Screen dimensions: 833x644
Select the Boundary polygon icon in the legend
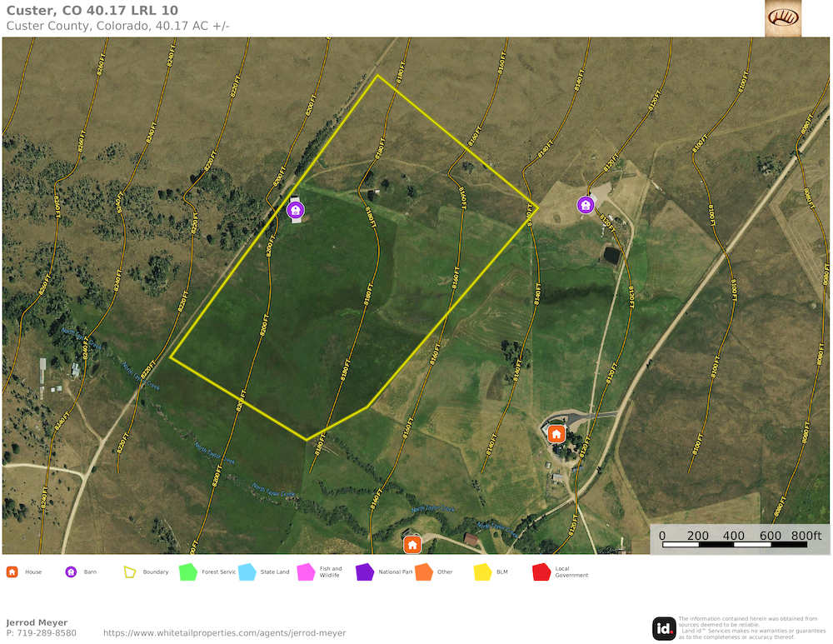(x=129, y=572)
